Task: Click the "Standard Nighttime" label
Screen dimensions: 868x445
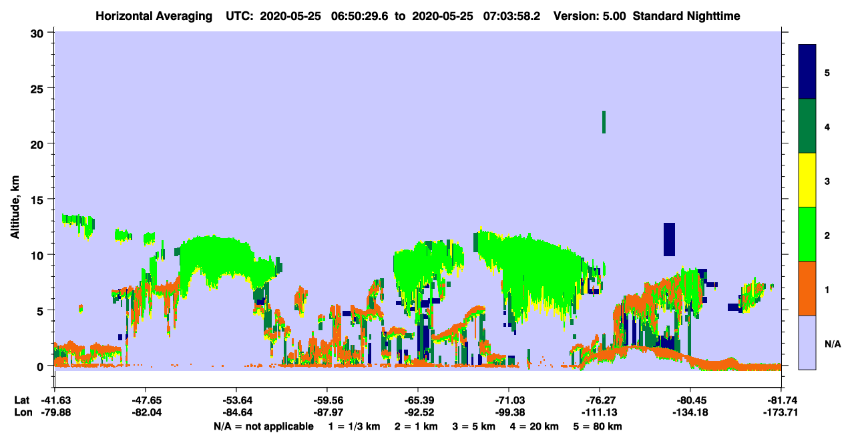Action: pos(686,15)
